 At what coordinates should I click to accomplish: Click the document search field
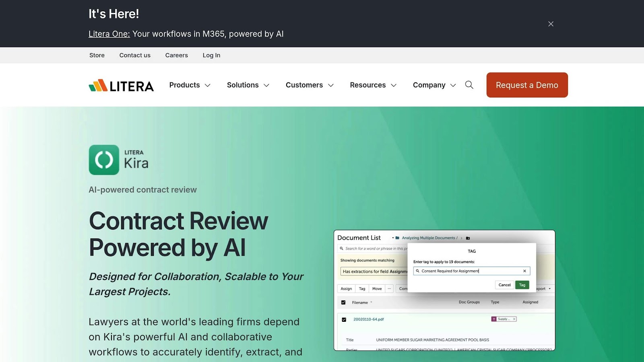pyautogui.click(x=373, y=249)
